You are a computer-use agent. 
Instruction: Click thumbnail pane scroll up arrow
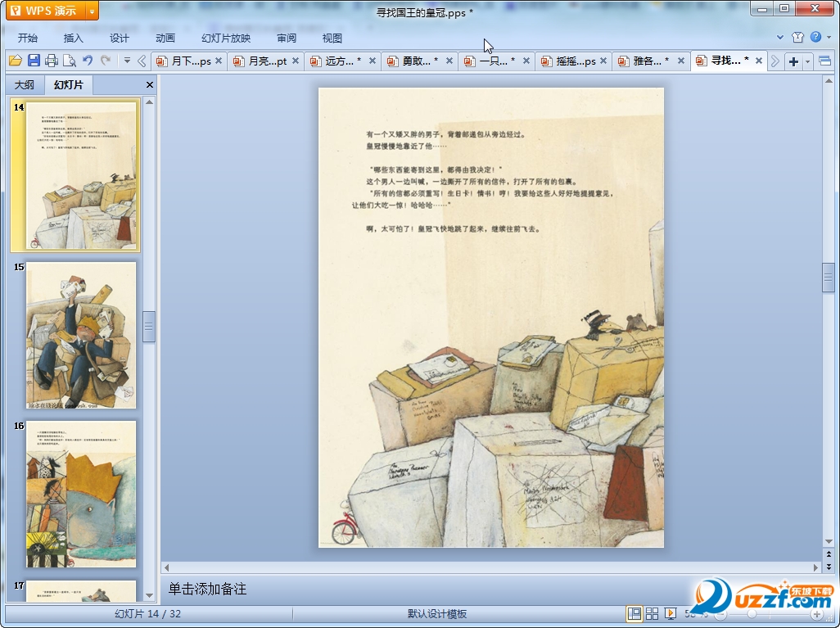pyautogui.click(x=150, y=102)
